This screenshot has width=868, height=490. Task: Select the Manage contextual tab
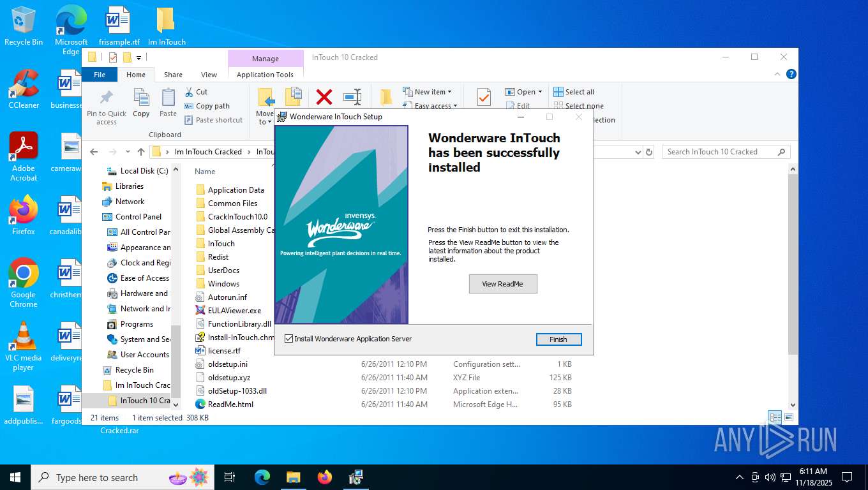(266, 59)
